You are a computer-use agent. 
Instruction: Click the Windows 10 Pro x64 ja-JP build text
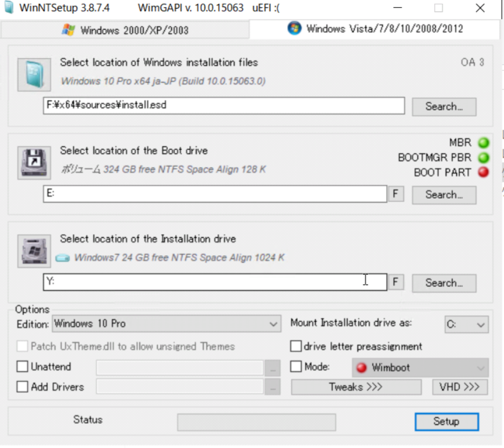tap(163, 81)
